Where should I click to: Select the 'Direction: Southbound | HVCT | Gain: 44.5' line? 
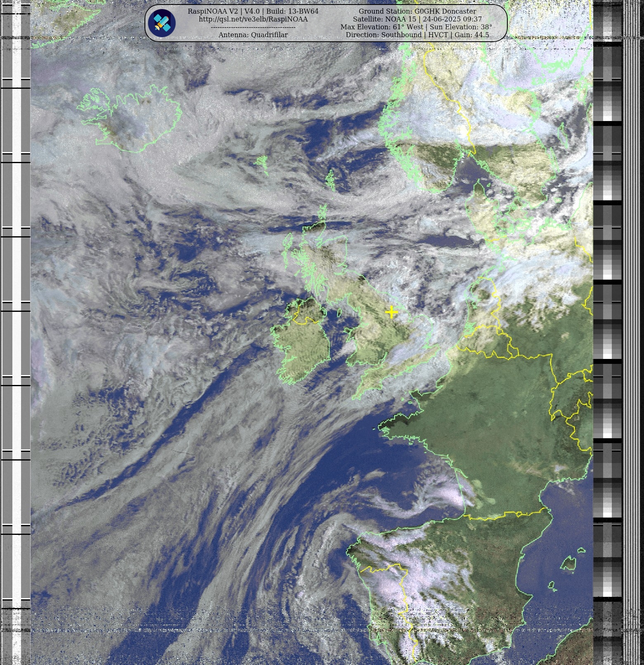(417, 35)
